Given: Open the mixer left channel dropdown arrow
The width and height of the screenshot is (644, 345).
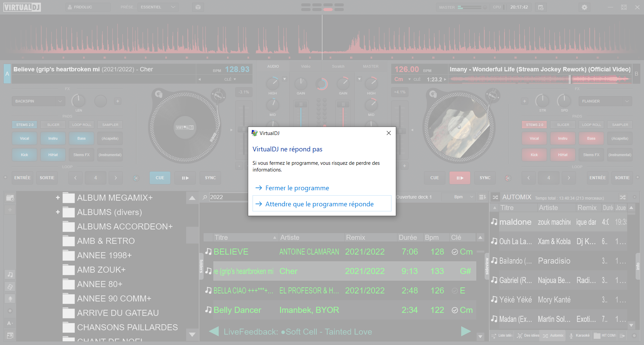Looking at the screenshot, I should click(284, 79).
